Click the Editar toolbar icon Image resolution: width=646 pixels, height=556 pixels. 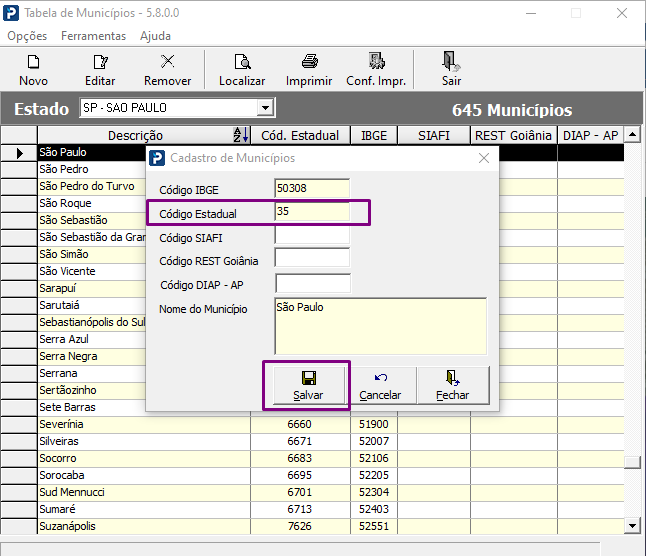100,62
